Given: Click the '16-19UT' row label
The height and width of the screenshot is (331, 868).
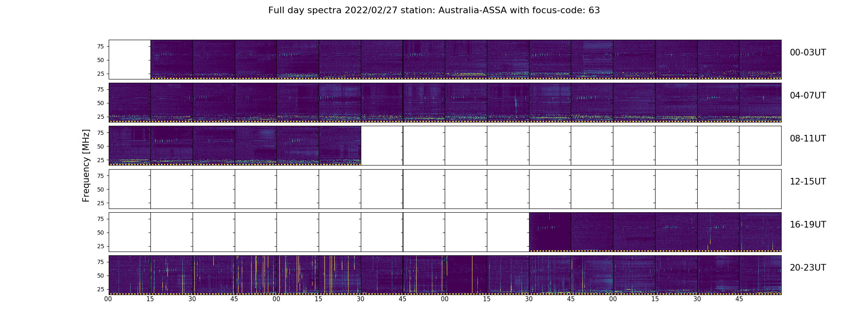Looking at the screenshot, I should [x=808, y=225].
